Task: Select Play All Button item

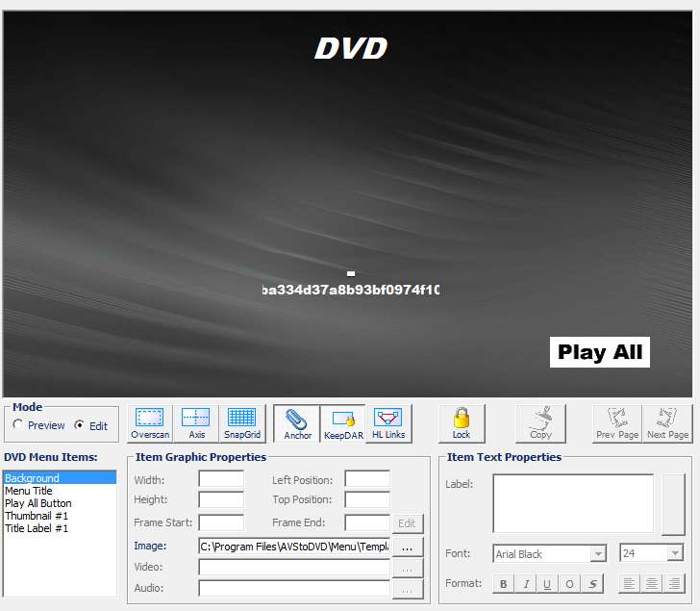Action: point(60,503)
